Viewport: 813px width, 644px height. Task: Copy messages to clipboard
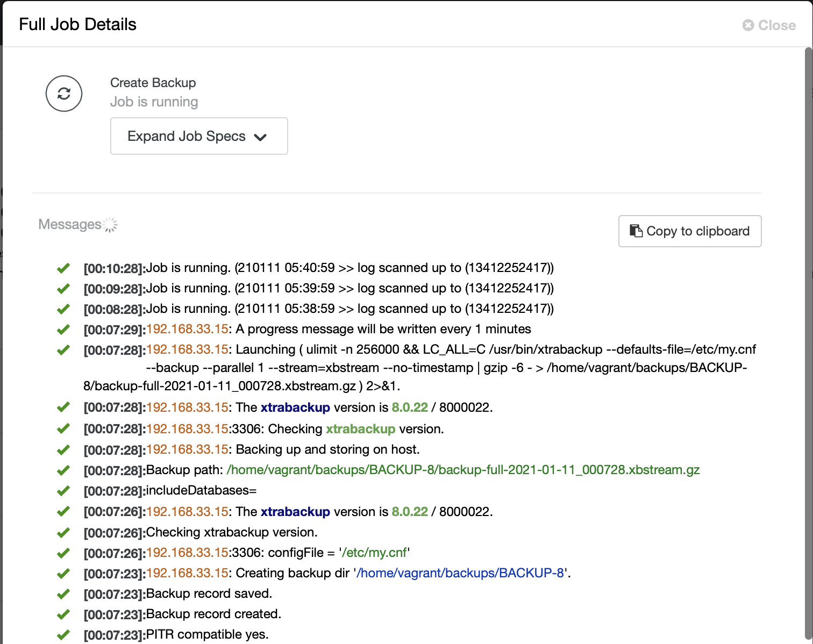tap(690, 231)
